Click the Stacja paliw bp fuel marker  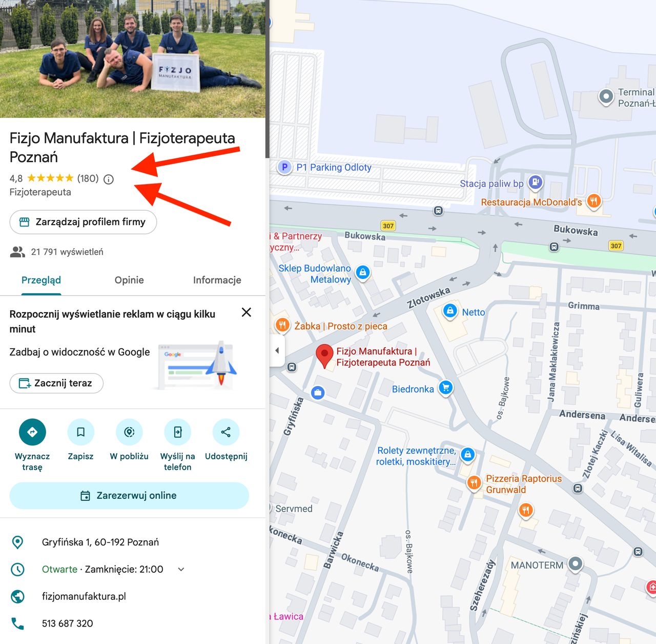535,182
